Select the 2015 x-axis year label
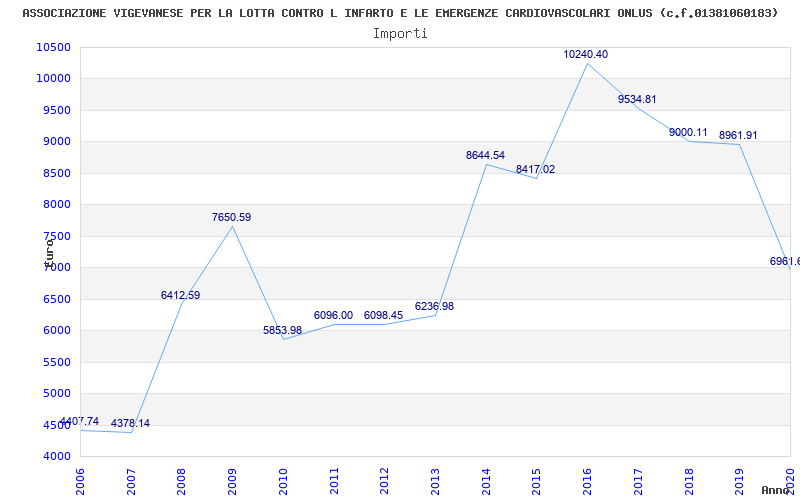 536,481
